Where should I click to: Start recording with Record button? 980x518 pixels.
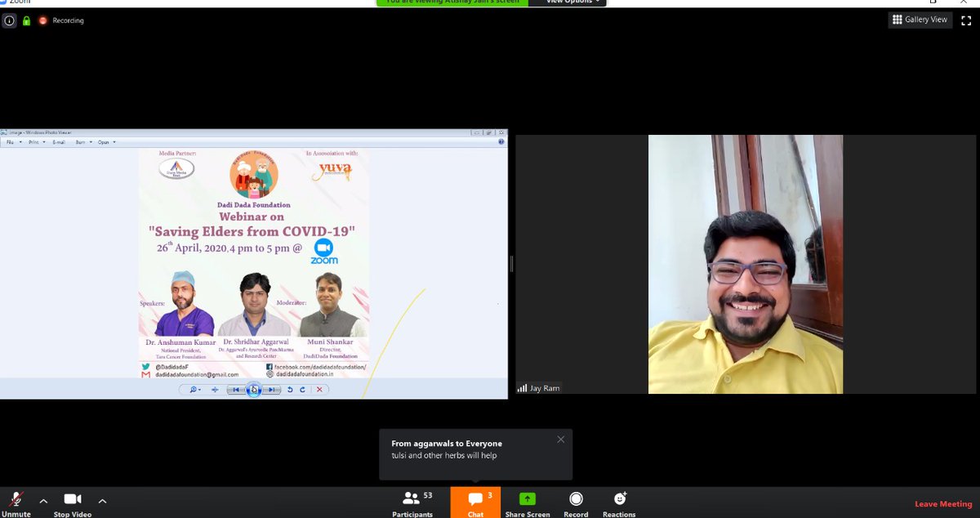pyautogui.click(x=576, y=502)
